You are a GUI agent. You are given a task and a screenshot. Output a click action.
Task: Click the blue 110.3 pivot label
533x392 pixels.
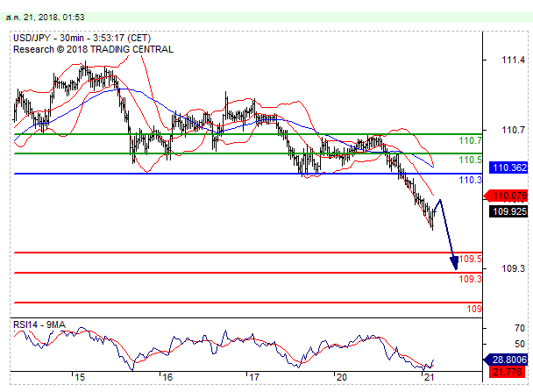click(x=470, y=180)
